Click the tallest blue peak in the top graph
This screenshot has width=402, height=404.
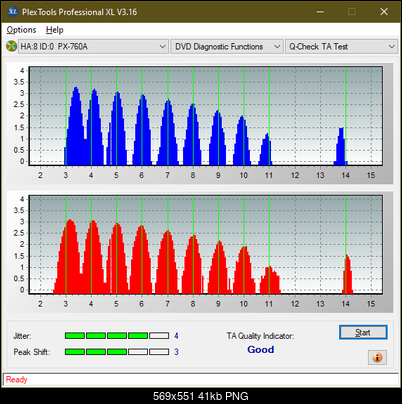(76, 127)
